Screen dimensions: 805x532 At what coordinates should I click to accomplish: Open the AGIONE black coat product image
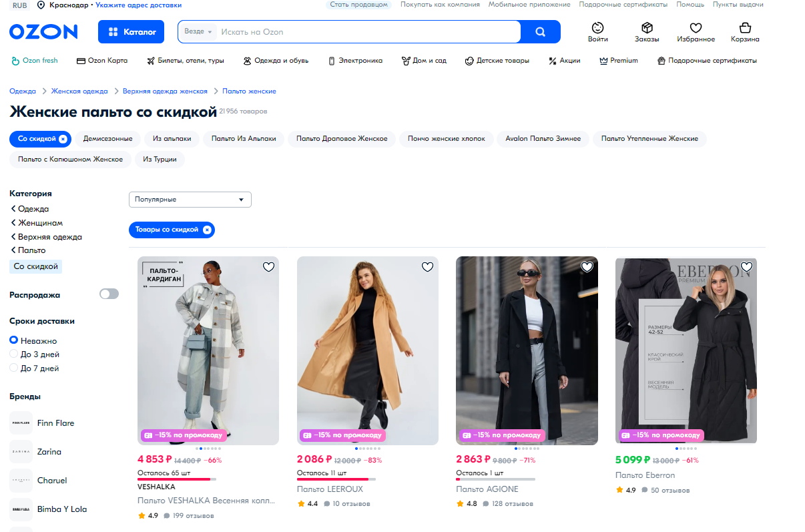[527, 350]
